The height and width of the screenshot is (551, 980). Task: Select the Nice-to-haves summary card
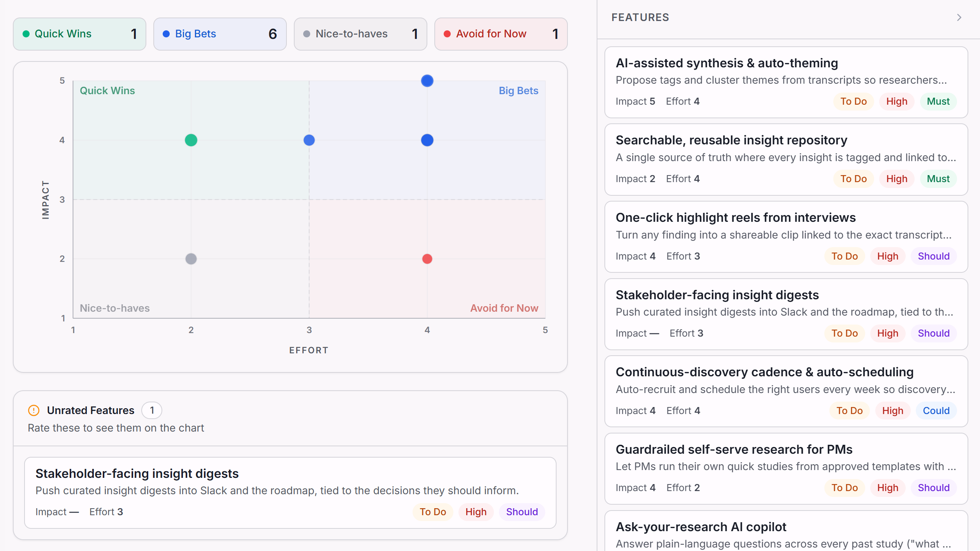pyautogui.click(x=360, y=34)
